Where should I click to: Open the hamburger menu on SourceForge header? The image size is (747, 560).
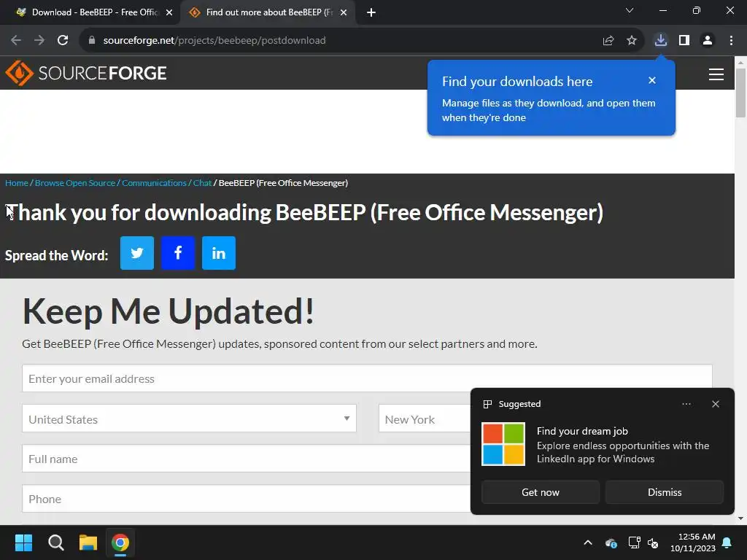click(x=716, y=74)
